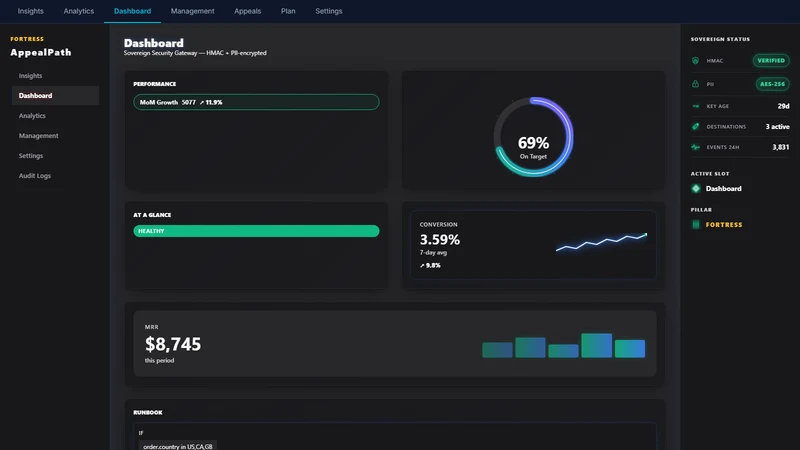Click the 3 active destinations value
Image resolution: width=800 pixels, height=450 pixels.
point(777,127)
